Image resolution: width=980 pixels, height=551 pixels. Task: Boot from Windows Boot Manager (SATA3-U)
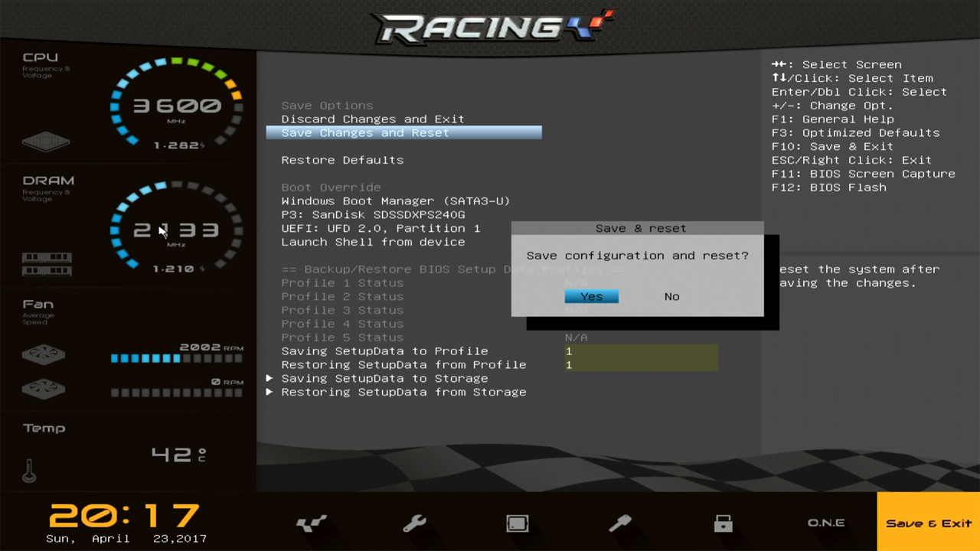click(395, 201)
